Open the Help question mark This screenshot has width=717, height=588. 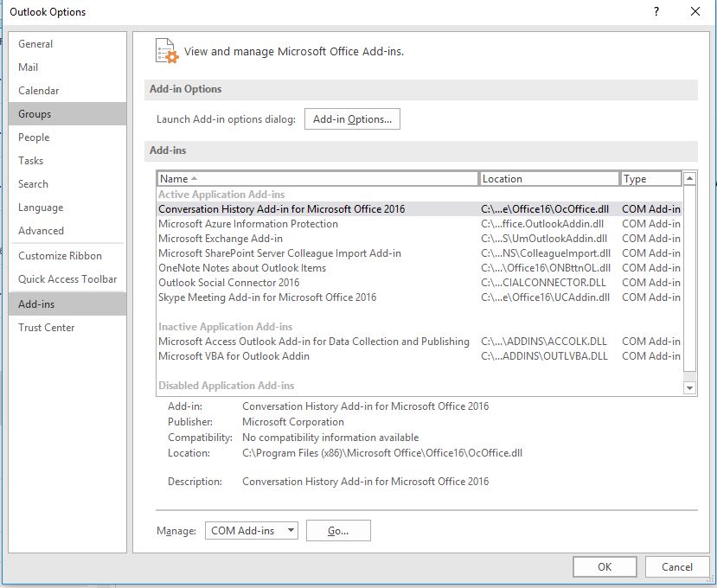click(x=656, y=11)
